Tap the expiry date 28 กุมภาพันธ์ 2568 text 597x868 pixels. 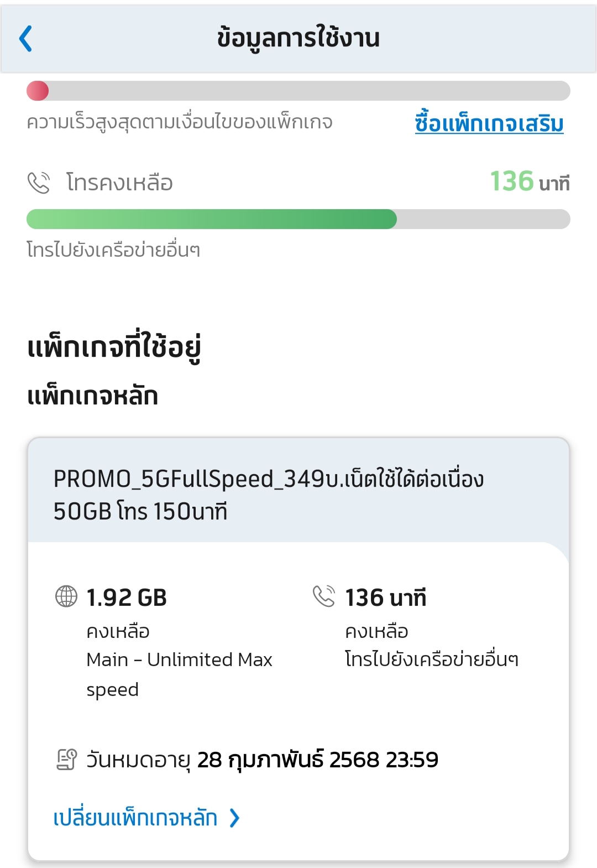pyautogui.click(x=317, y=760)
